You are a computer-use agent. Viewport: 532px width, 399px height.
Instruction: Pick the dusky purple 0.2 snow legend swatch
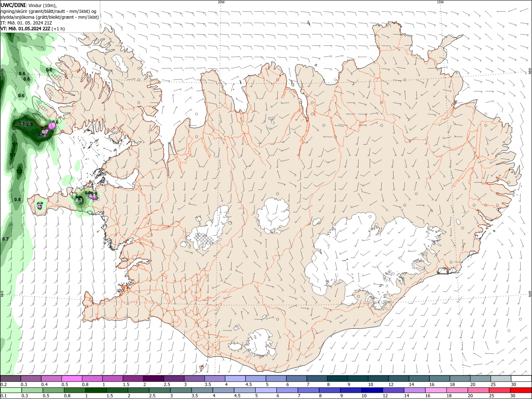pos(10,379)
